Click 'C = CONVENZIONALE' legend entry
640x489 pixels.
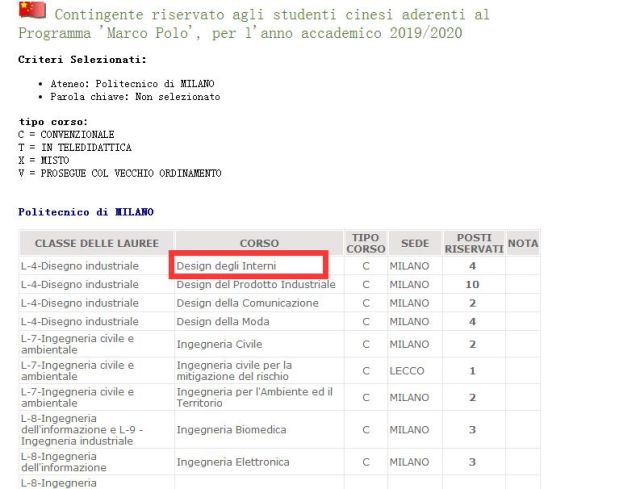tap(66, 134)
